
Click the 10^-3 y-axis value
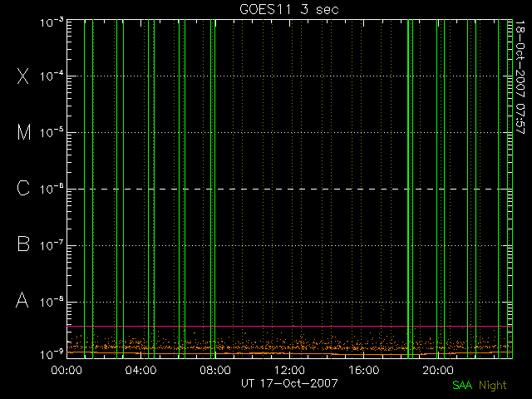point(52,22)
